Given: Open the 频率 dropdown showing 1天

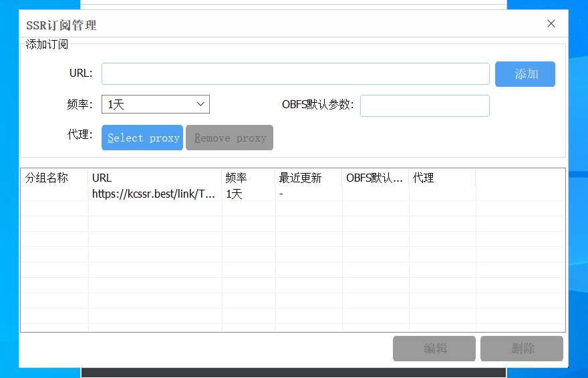Looking at the screenshot, I should [156, 104].
